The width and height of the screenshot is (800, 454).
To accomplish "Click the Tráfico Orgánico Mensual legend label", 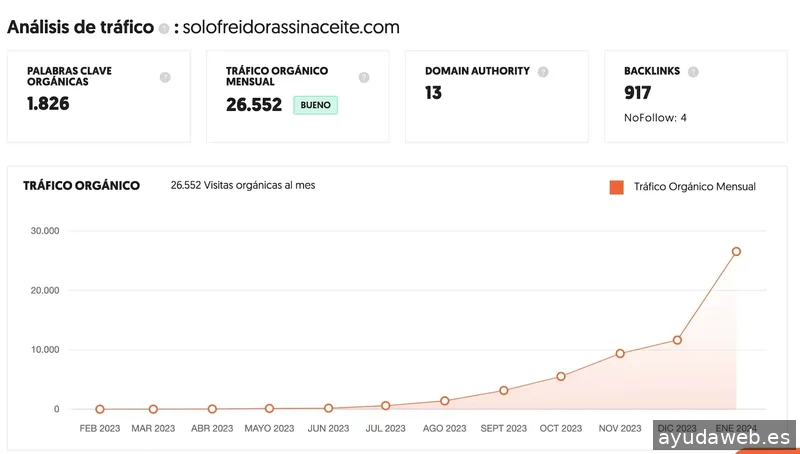I will (694, 187).
